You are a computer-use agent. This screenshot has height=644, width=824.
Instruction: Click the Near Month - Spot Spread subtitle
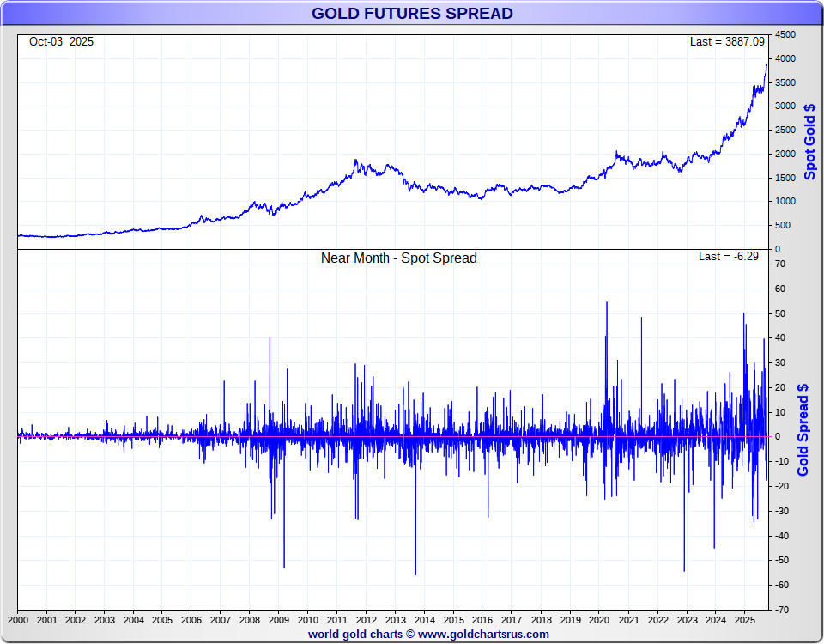pyautogui.click(x=398, y=258)
